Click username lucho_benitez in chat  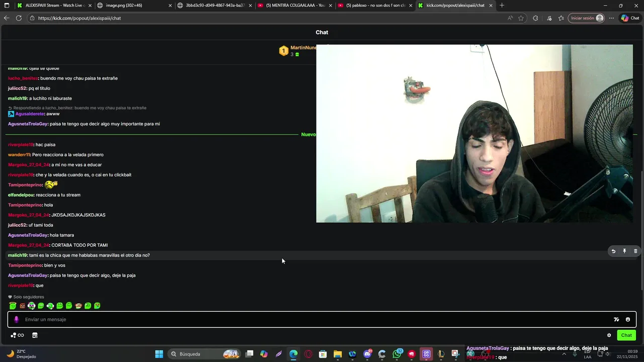[x=23, y=78]
